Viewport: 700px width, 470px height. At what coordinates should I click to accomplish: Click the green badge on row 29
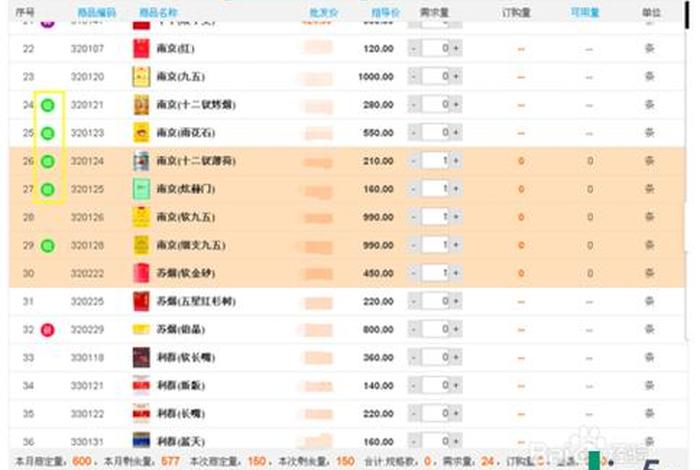pyautogui.click(x=48, y=245)
